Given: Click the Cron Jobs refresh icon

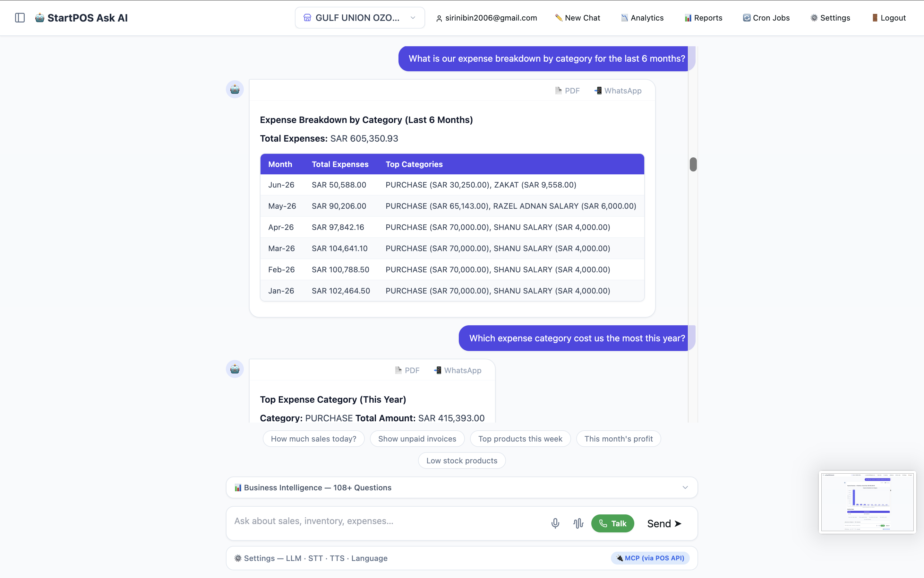Looking at the screenshot, I should coord(747,18).
